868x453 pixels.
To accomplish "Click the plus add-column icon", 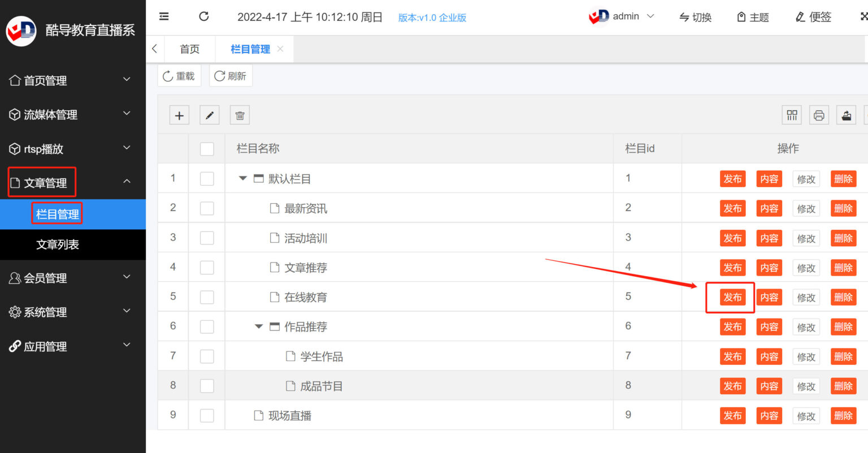I will pyautogui.click(x=179, y=115).
